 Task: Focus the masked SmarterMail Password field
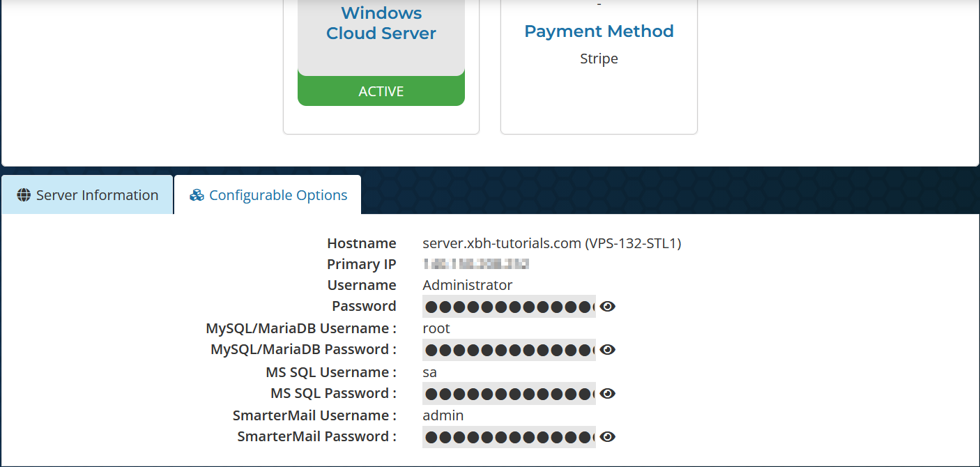point(509,436)
